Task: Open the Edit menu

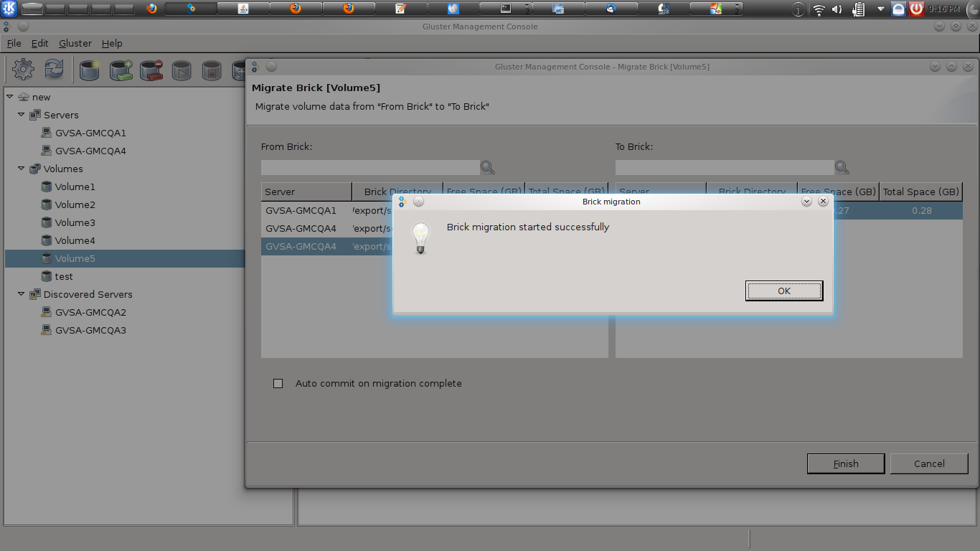Action: pyautogui.click(x=39, y=43)
